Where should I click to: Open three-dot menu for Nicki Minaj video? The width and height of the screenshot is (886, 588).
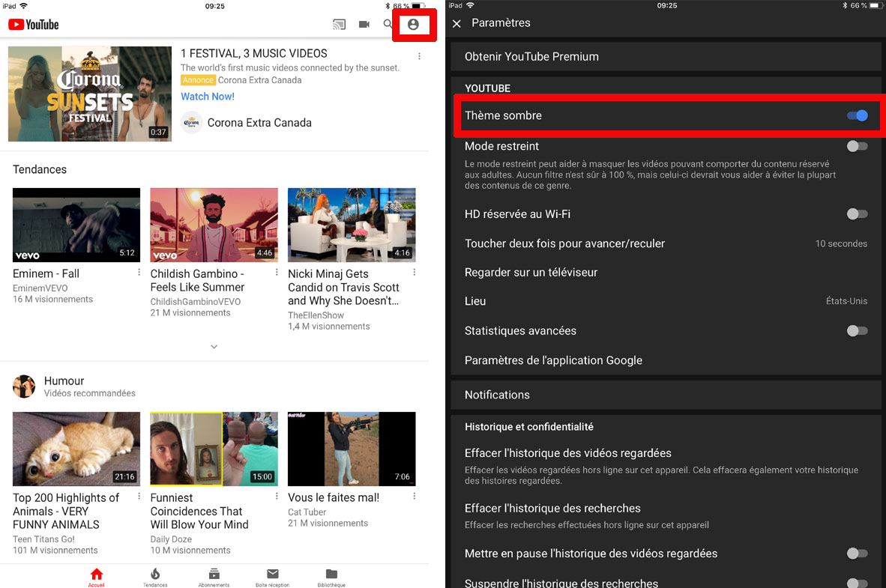pos(415,272)
